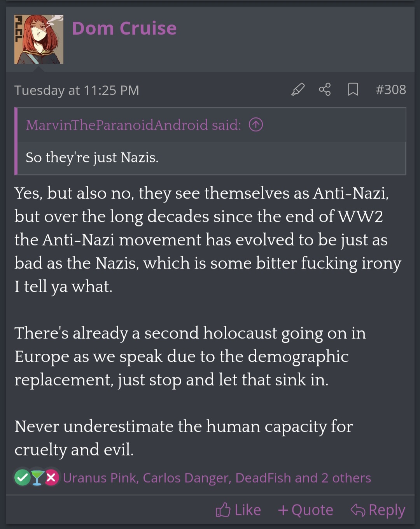
Task: Open the Tuesday at 11:25 PM timestamp
Action: [77, 90]
